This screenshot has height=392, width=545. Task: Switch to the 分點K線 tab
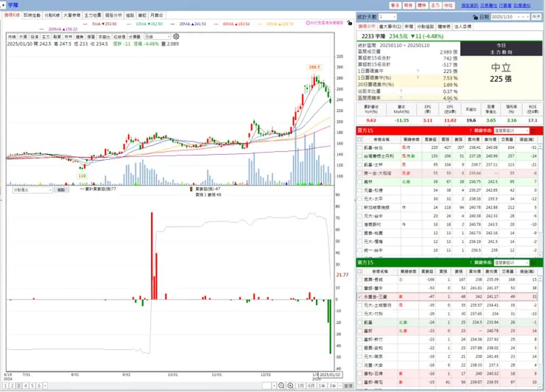52,15
